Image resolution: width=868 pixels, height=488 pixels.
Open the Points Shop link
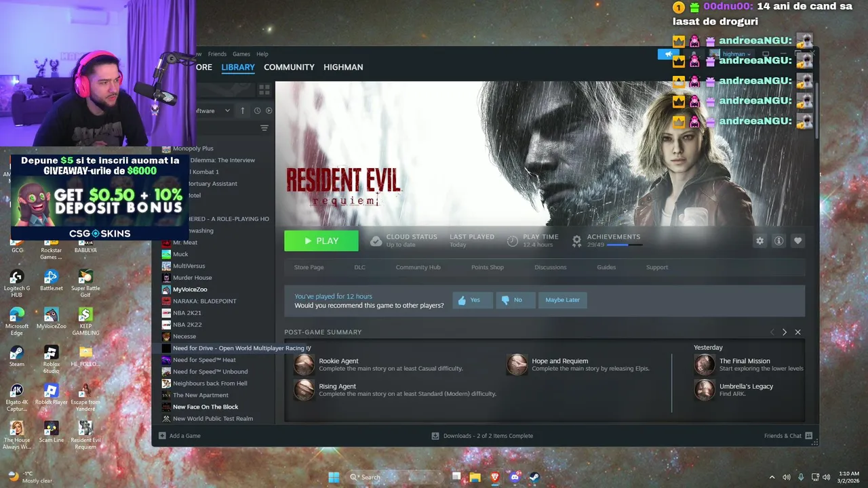coord(488,267)
